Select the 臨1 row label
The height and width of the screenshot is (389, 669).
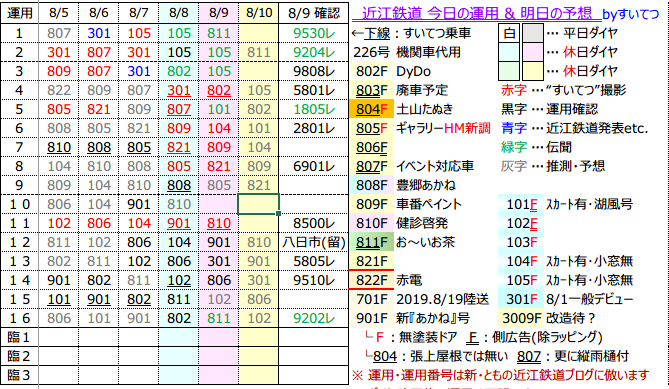pos(20,337)
